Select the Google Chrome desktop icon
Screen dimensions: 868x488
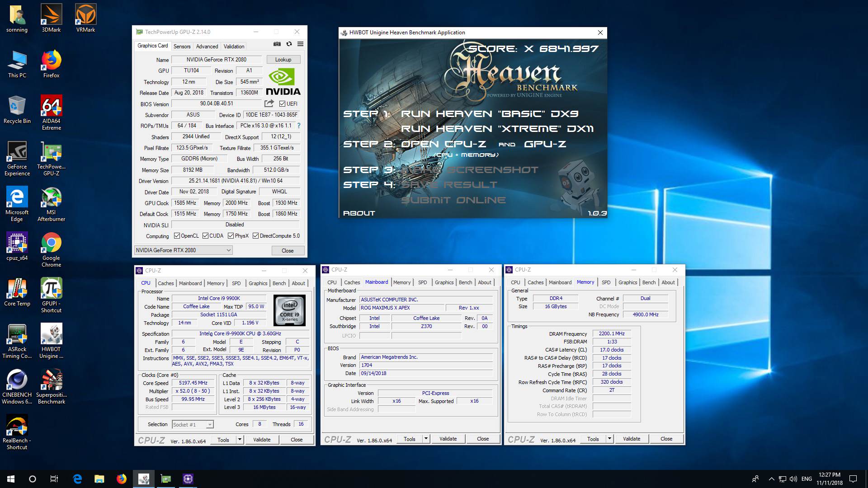coord(51,250)
